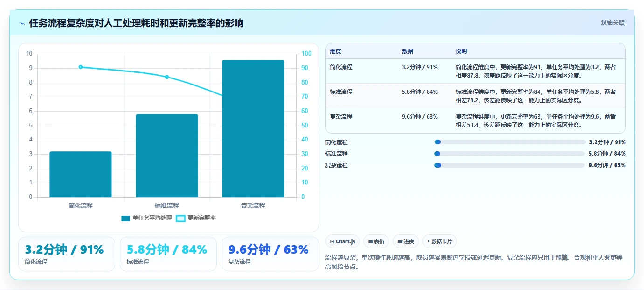Open the 5.8分钟 / 84% data card

point(168,254)
